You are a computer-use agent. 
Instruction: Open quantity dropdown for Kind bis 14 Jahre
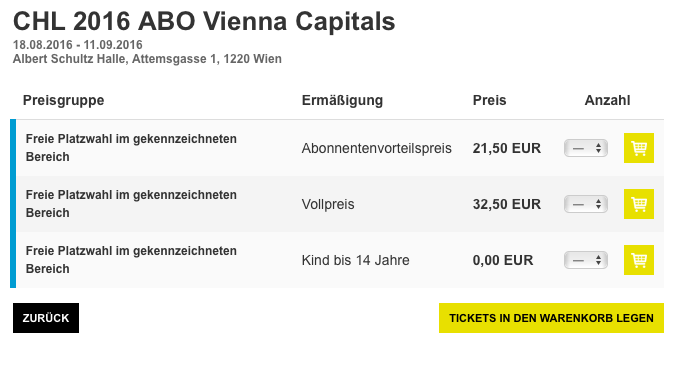pos(586,260)
